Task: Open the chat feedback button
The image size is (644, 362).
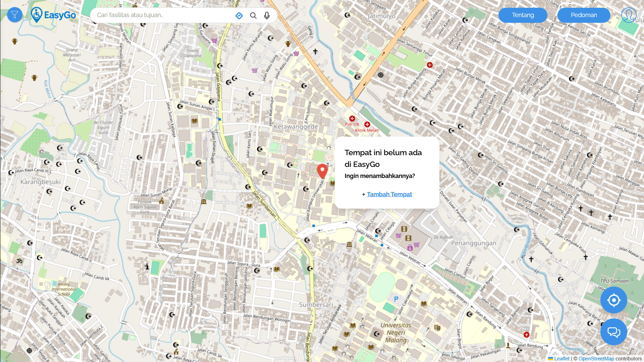Action: pos(613,332)
